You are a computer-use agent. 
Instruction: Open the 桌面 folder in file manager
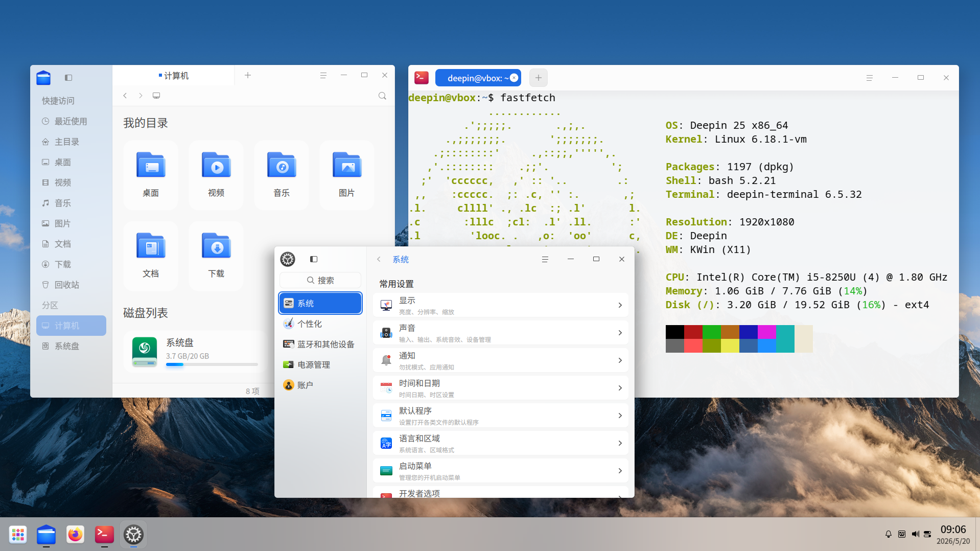tap(151, 175)
